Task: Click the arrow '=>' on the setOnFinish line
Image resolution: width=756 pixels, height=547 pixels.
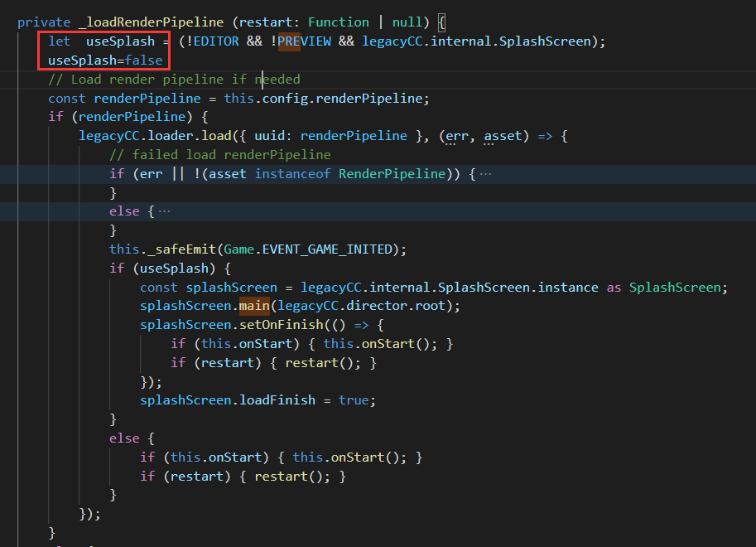Action: click(x=361, y=325)
